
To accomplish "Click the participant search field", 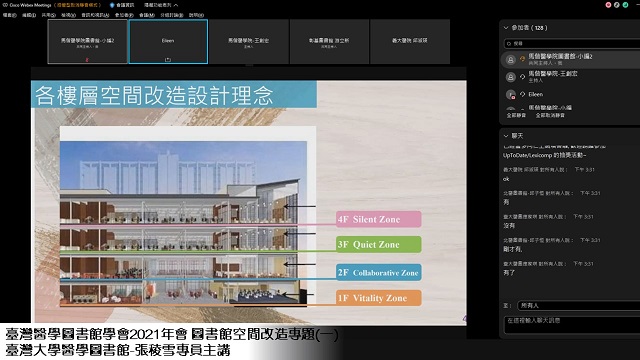I will pos(571,43).
